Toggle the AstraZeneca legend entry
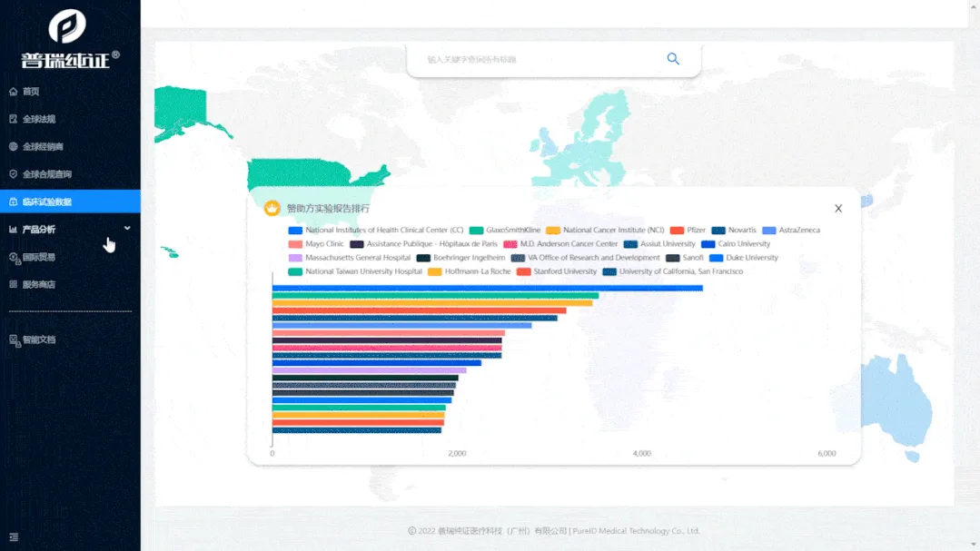Viewport: 980px width, 551px height. click(x=791, y=230)
